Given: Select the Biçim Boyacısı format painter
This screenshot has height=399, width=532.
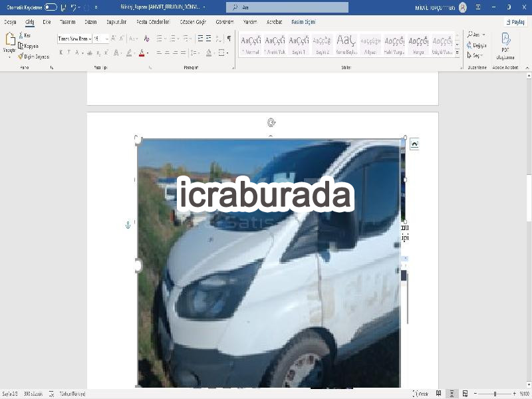Looking at the screenshot, I should click(34, 57).
